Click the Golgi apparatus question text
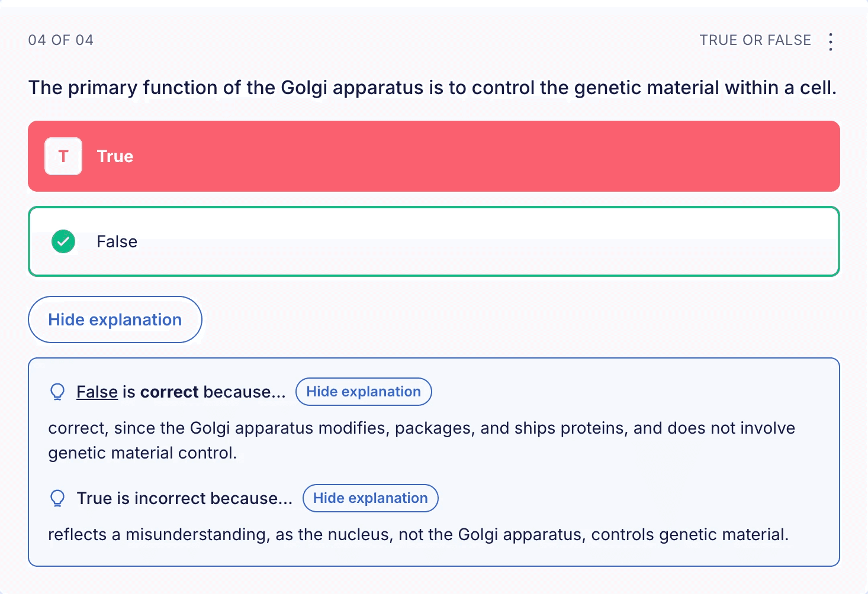 click(432, 88)
